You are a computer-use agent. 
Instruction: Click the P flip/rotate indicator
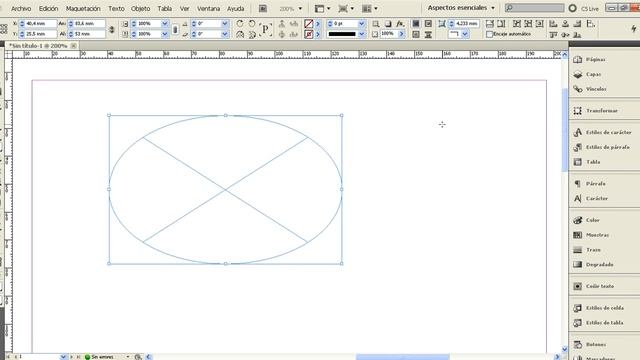[265, 29]
